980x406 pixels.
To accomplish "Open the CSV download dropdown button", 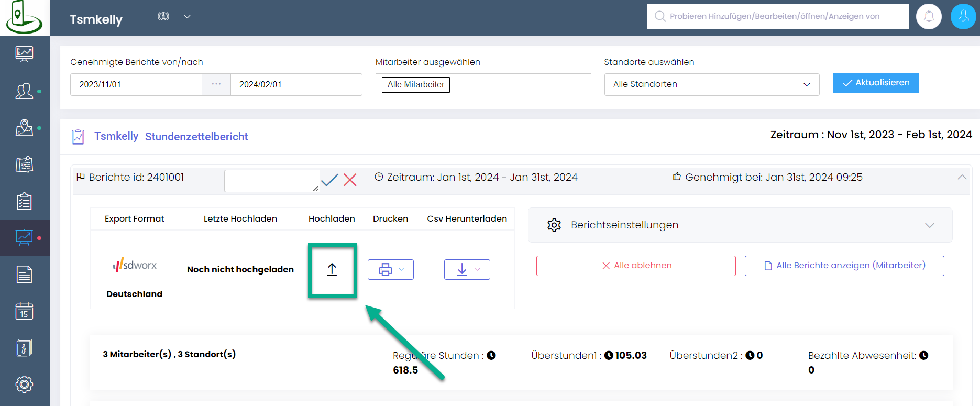I will (467, 269).
